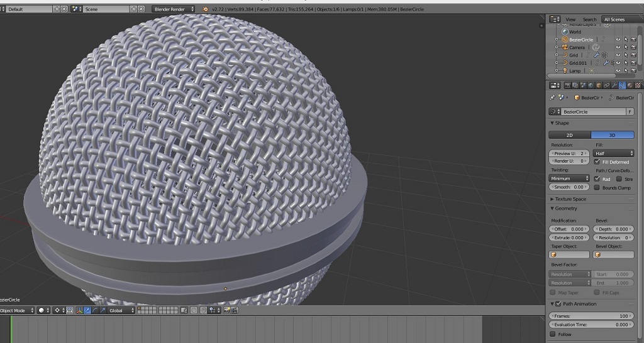Open the Material sphere properties tab
This screenshot has height=343, width=644.
[630, 85]
